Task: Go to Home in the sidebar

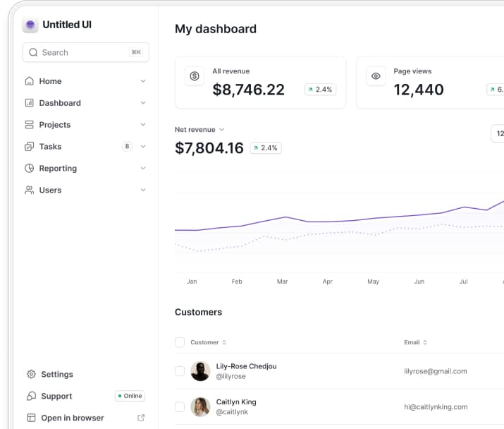Action: [50, 81]
